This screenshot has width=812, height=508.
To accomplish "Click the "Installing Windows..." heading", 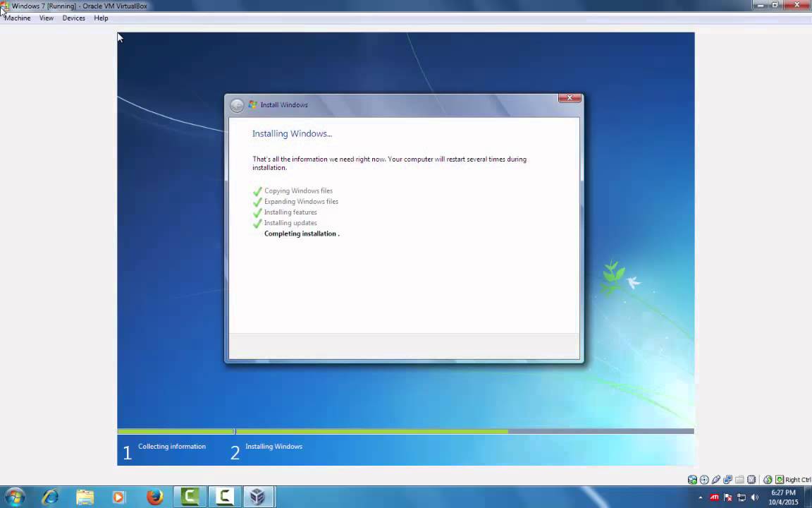I will click(x=292, y=134).
